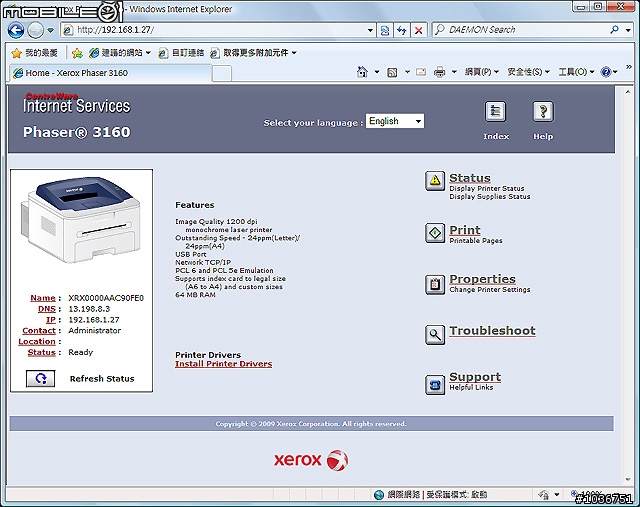The height and width of the screenshot is (507, 640).
Task: Click the custom links (自訂連結) favorite
Action: [x=181, y=53]
